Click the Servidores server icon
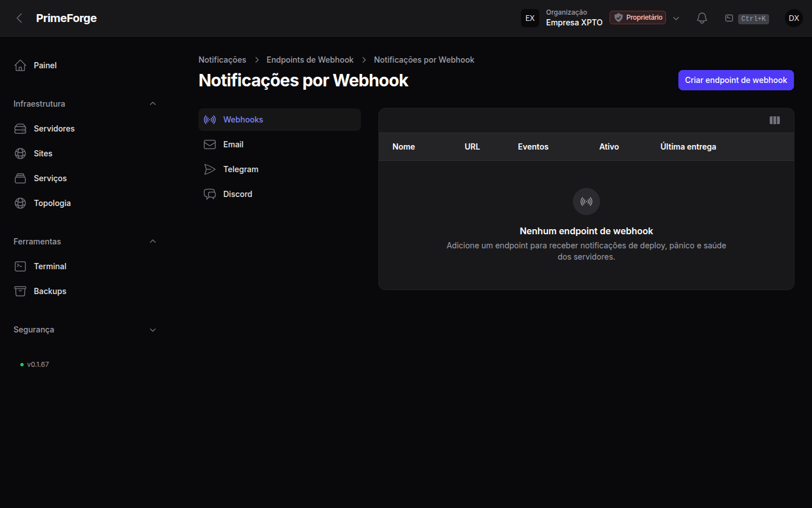The image size is (812, 508). click(20, 129)
